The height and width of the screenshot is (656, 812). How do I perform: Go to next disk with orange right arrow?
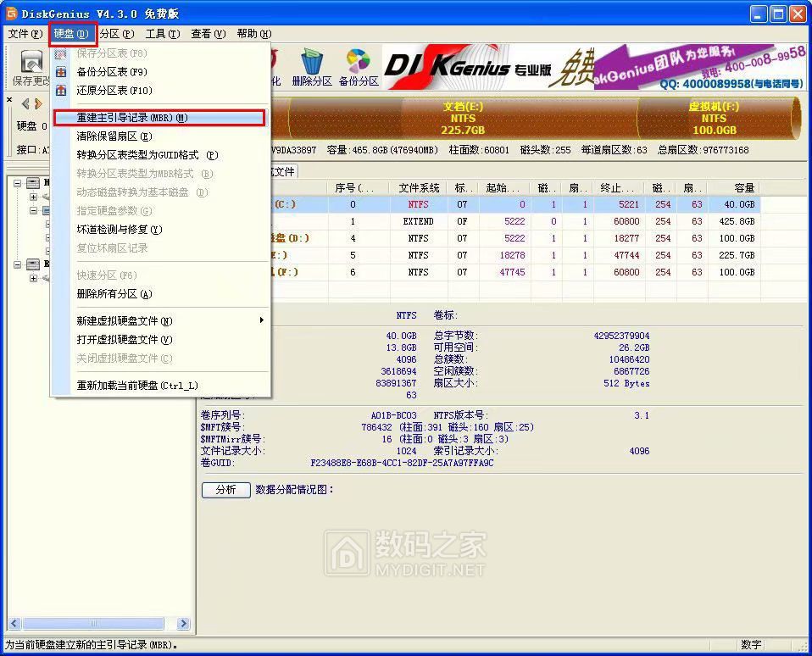[x=38, y=103]
